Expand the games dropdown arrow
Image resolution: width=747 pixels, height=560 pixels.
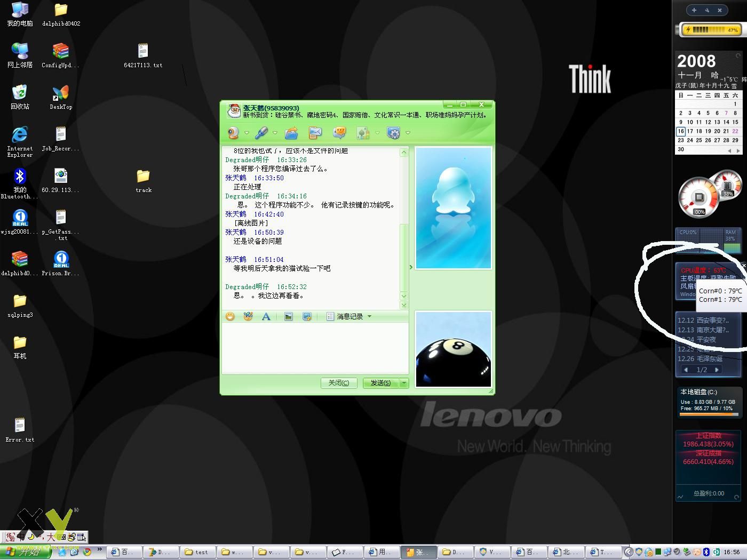tap(377, 133)
